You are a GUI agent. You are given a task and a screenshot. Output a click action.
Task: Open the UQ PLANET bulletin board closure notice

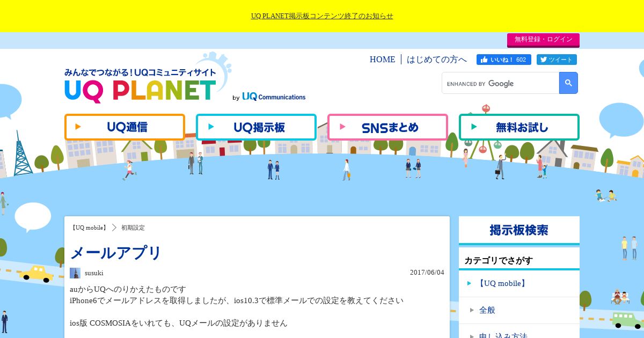pyautogui.click(x=322, y=16)
